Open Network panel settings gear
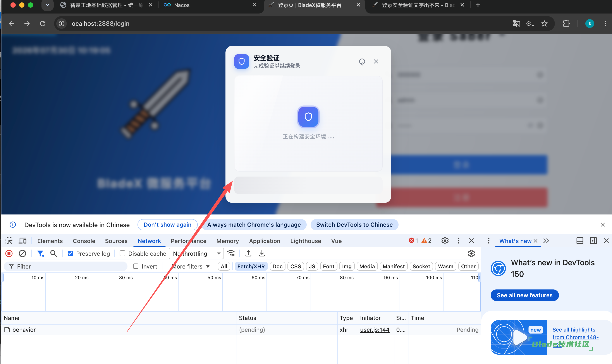Viewport: 612px width, 364px height. [x=471, y=253]
